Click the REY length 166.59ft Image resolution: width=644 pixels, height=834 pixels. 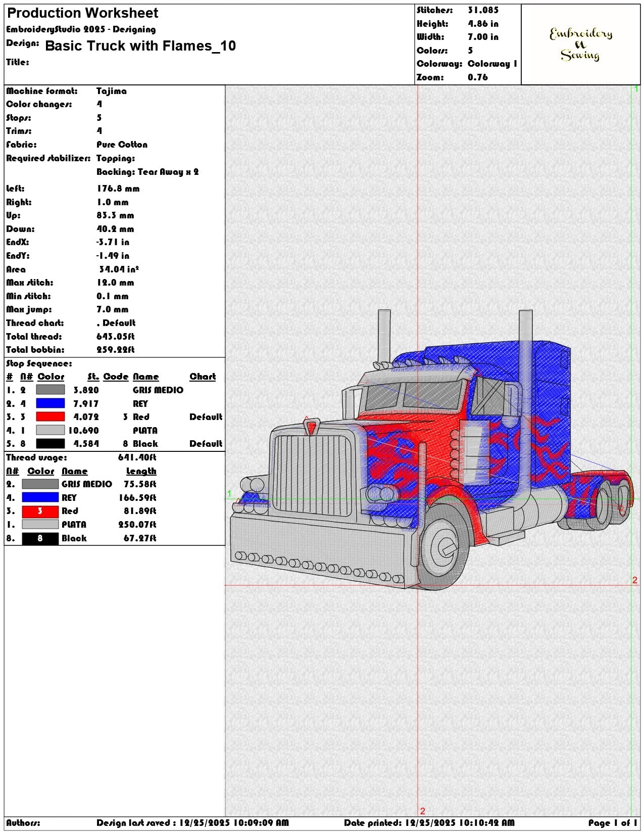tap(137, 498)
